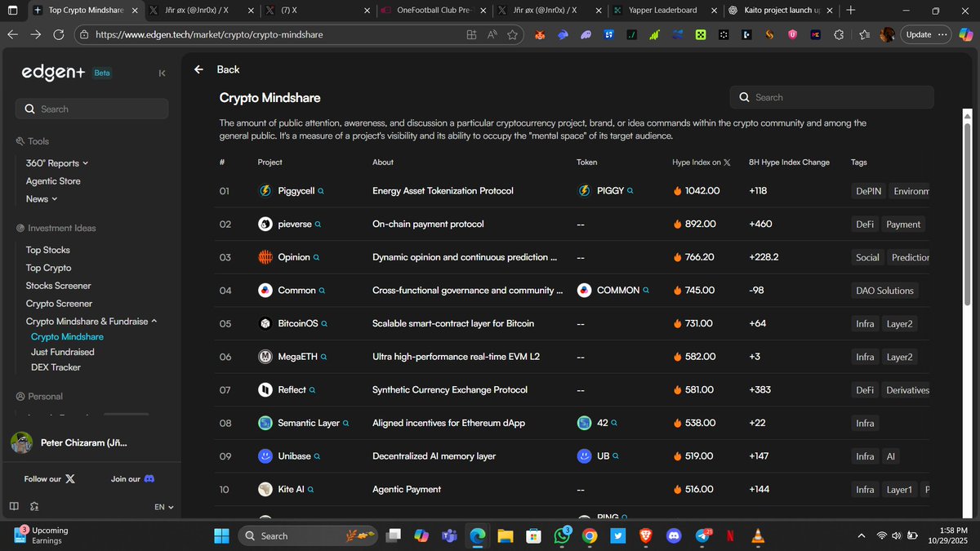The image size is (980, 551).
Task: Switch to Kaito project launch tab
Action: coord(781,10)
